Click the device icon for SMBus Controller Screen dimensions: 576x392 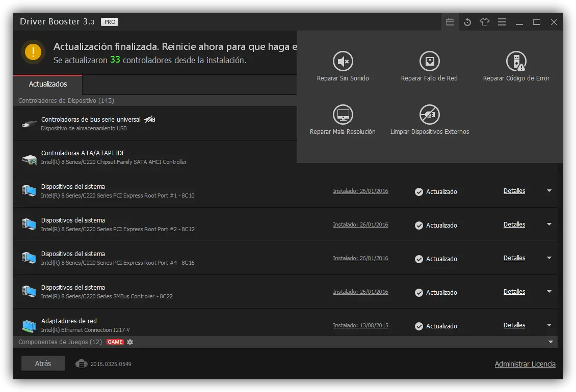point(29,292)
